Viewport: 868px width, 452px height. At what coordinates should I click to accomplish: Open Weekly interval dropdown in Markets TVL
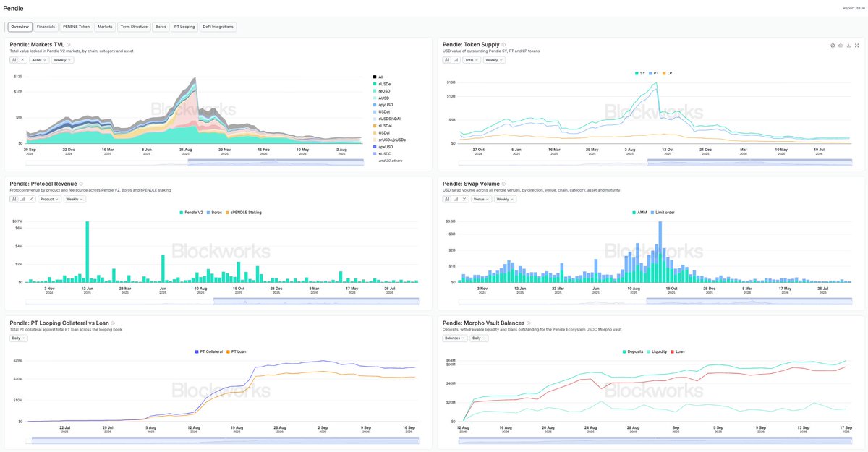point(62,60)
